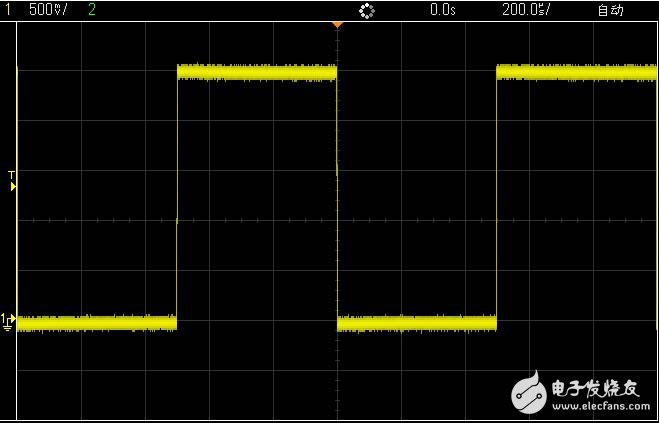The image size is (659, 423).
Task: Click the first high-level pulse top
Action: click(257, 72)
